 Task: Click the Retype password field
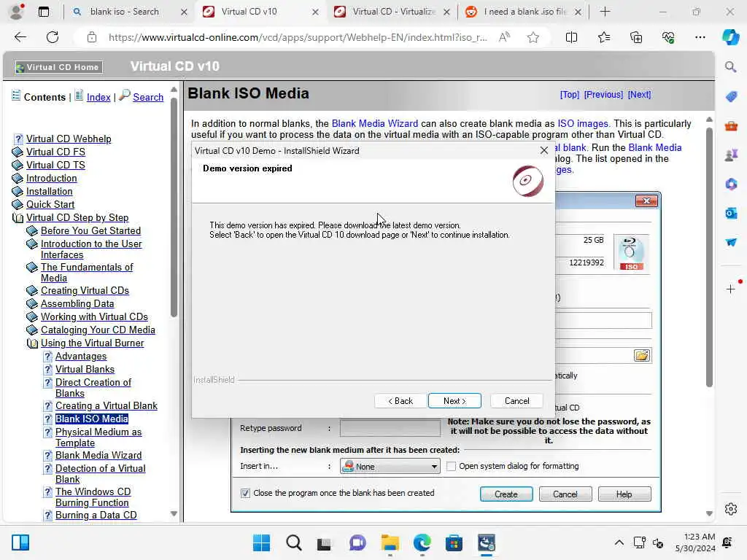point(390,428)
